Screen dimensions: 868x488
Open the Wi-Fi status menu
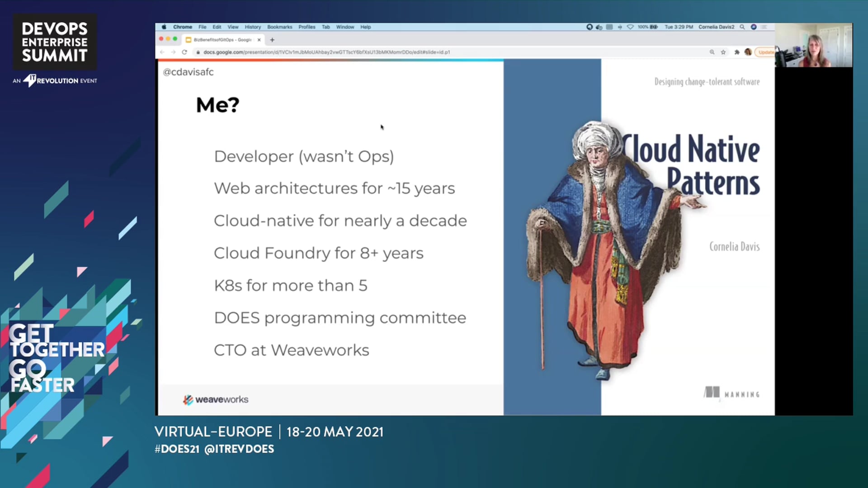(630, 27)
